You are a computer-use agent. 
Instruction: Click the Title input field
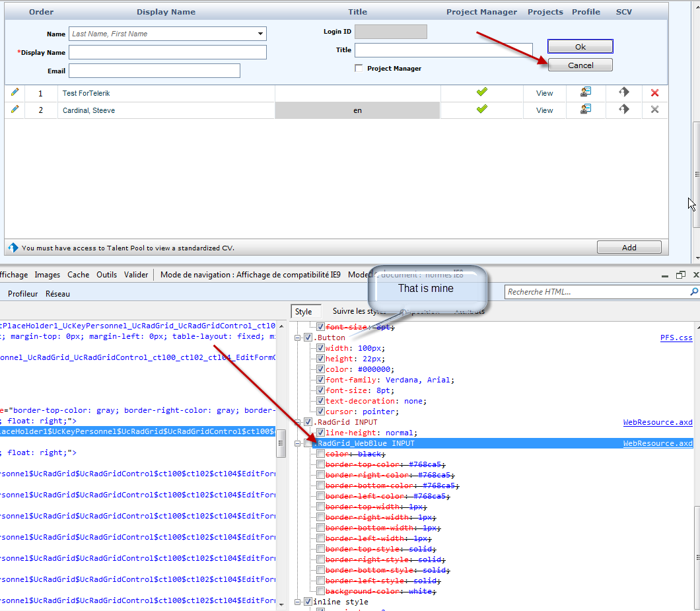click(x=443, y=50)
